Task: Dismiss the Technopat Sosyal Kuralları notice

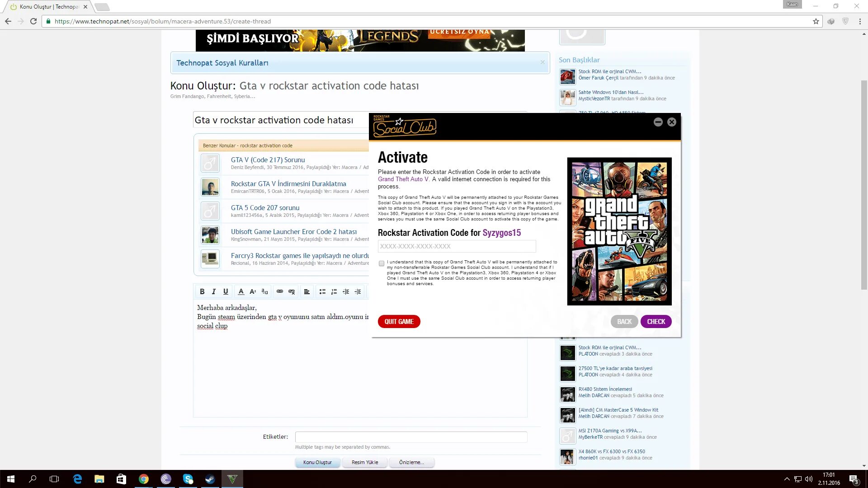Action: click(542, 62)
